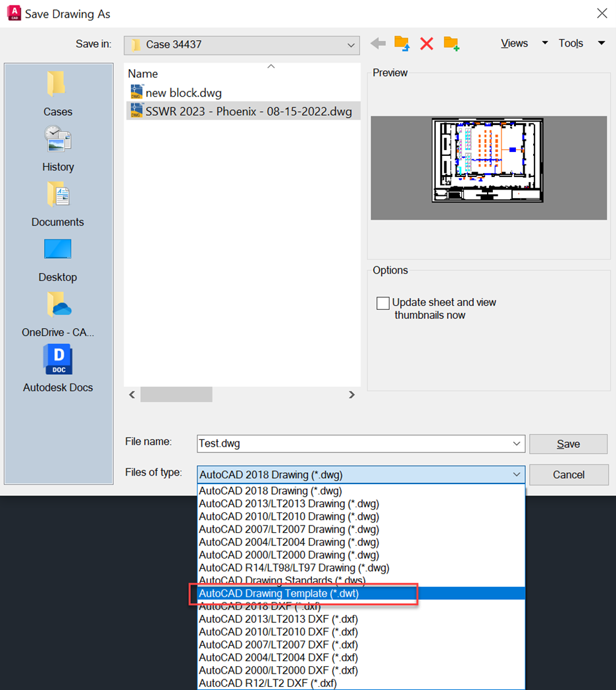Choose AutoCAD 2010/LT2010 Drawing (*.dwg) option

click(x=361, y=516)
